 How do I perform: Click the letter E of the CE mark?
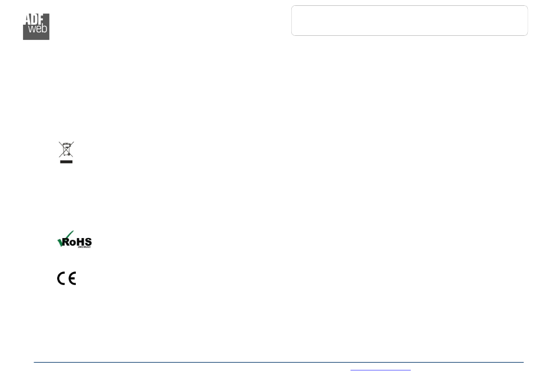(x=72, y=278)
